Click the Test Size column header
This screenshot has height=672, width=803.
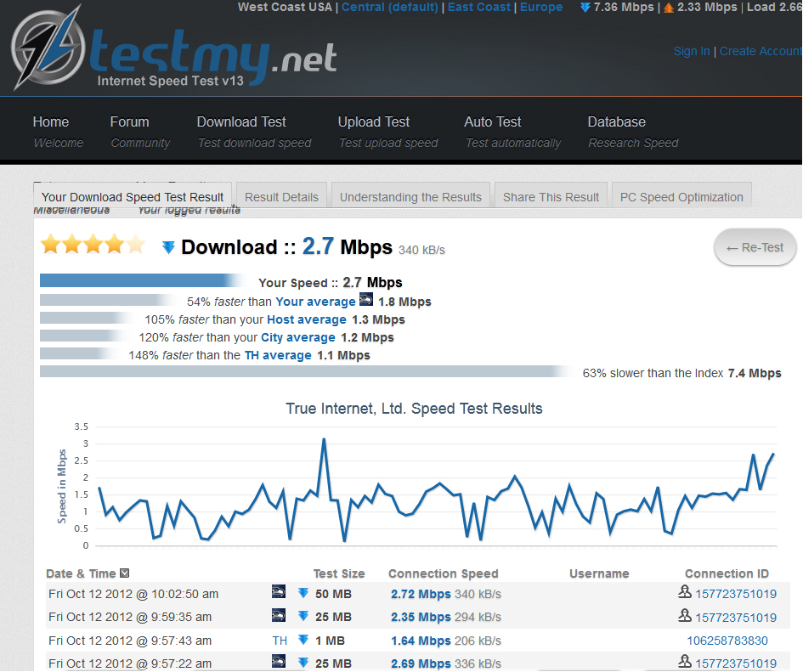click(x=339, y=573)
